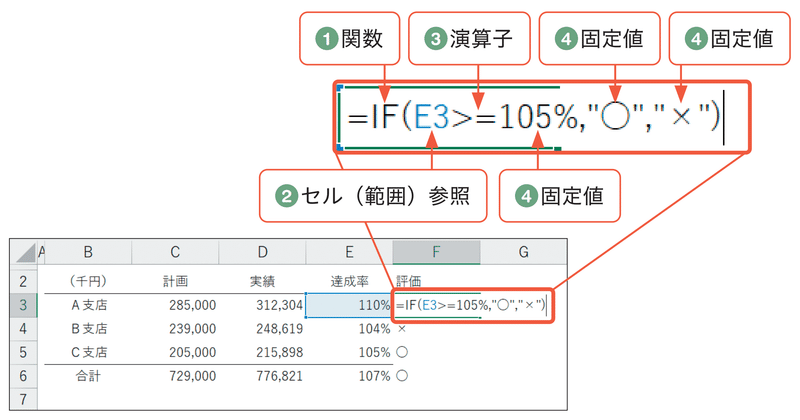
Task: Click the select-all corner triangle
Action: [24, 252]
